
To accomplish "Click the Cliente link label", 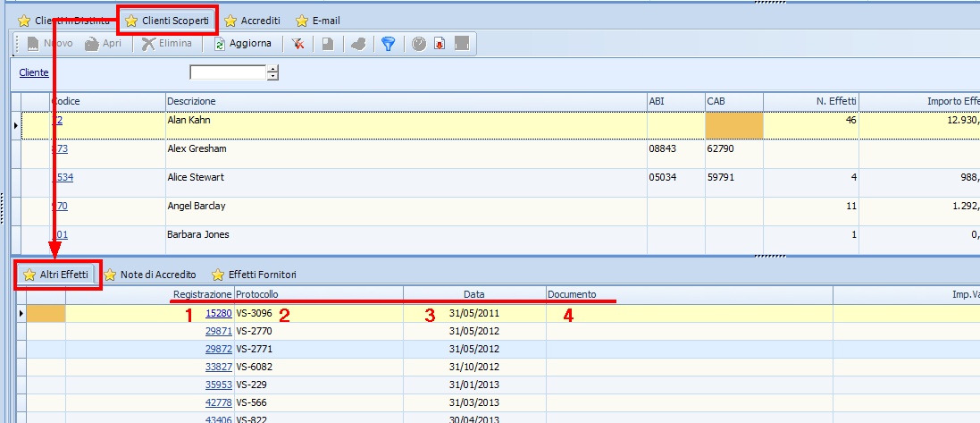I will pos(34,72).
